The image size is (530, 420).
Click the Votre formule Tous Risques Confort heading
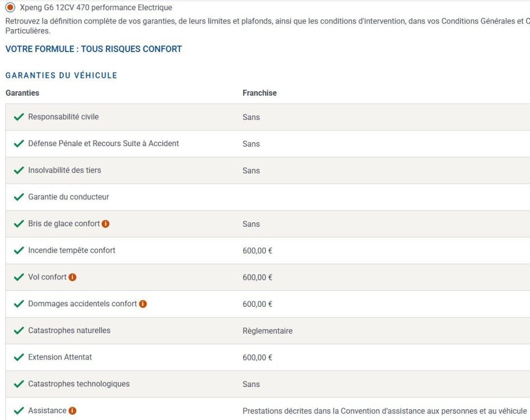[x=94, y=49]
